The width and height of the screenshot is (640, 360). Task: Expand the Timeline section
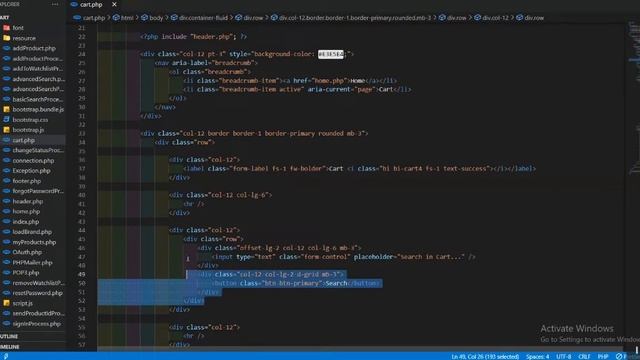click(33, 347)
